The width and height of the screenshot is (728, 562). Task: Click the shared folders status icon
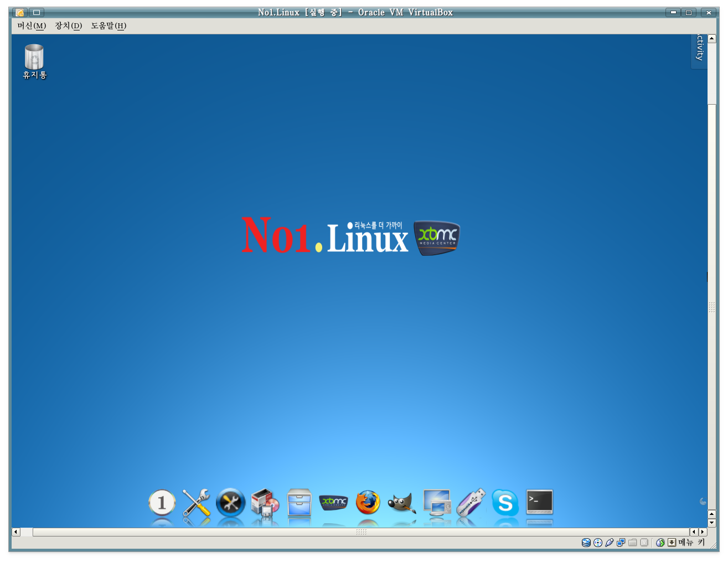pos(633,543)
